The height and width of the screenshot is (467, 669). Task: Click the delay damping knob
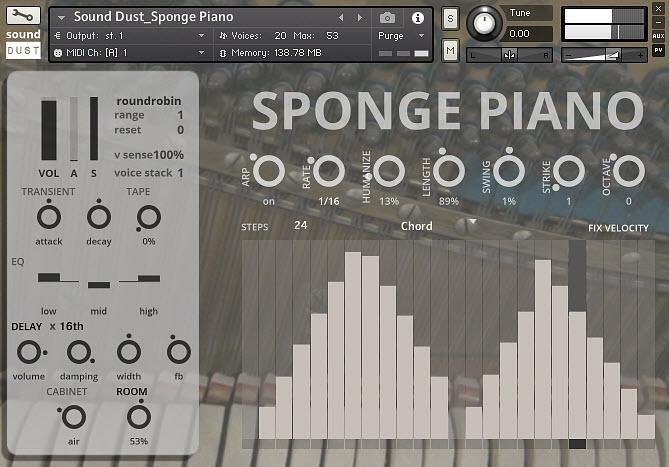[x=79, y=352]
